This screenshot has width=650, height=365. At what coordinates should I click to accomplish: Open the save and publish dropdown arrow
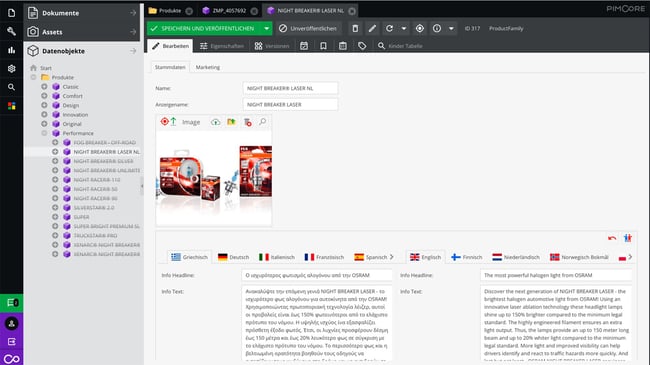click(267, 29)
